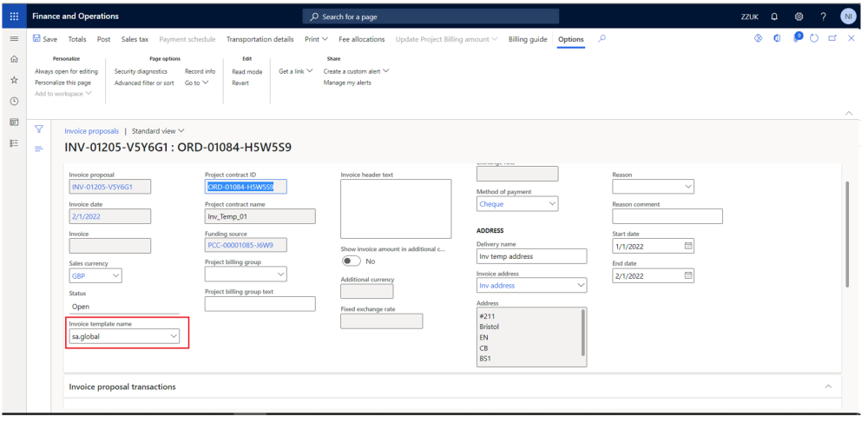Screen dimensions: 868x423
Task: Click the Reason comment field
Action: [667, 216]
